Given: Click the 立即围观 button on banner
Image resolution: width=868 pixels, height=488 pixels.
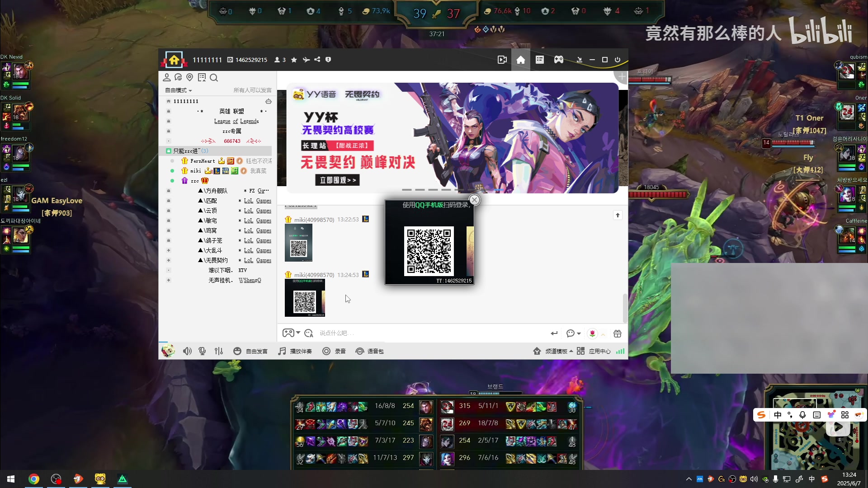Looking at the screenshot, I should [338, 180].
